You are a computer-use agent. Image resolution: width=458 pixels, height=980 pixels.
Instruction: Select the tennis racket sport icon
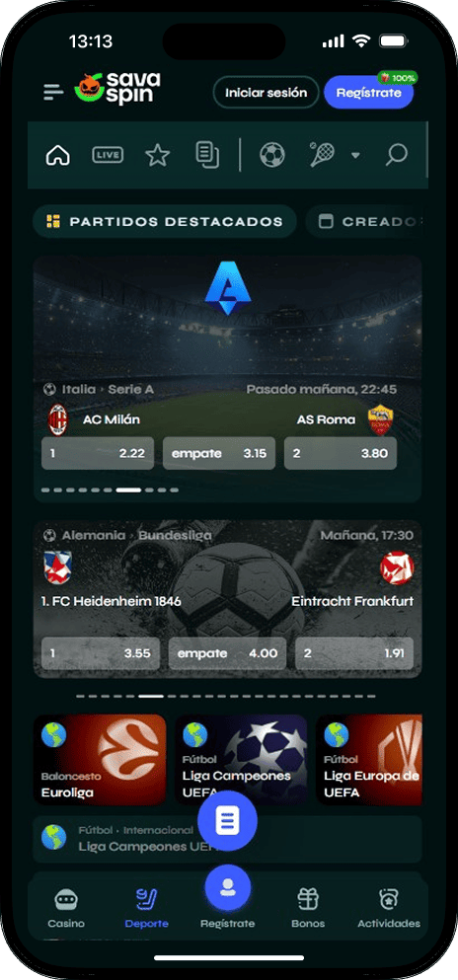322,155
